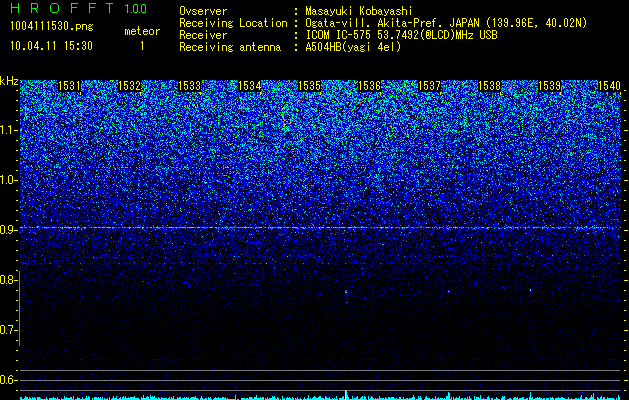The width and height of the screenshot is (629, 400).
Task: Click the 'Ovserver' field label
Action: click(203, 11)
